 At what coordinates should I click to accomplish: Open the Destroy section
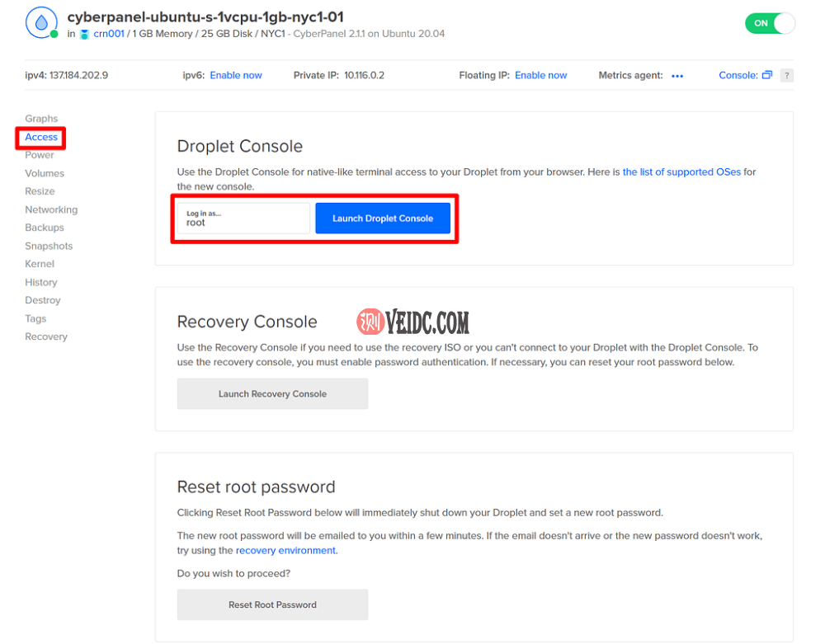43,300
